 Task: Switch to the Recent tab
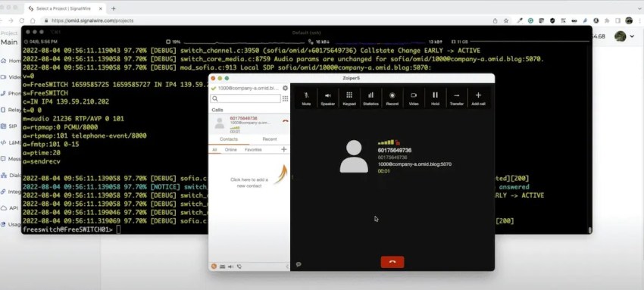pyautogui.click(x=270, y=139)
